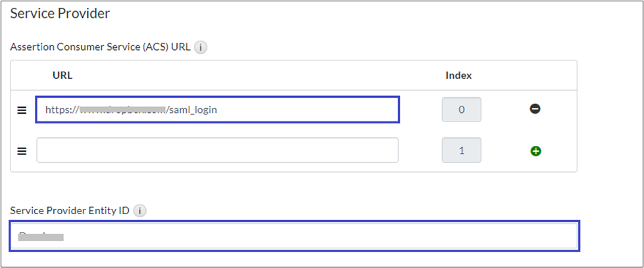Select the Index box showing 0
The image size is (644, 268).
tap(461, 110)
